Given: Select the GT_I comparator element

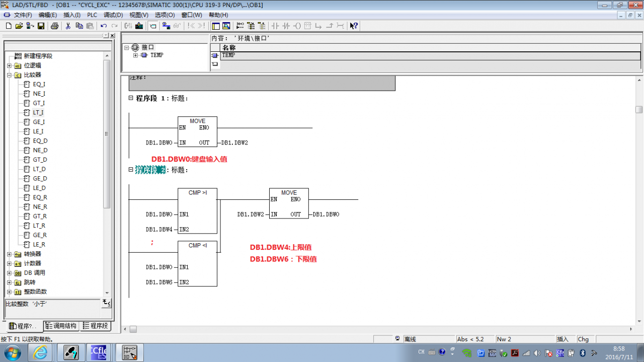Looking at the screenshot, I should click(39, 103).
